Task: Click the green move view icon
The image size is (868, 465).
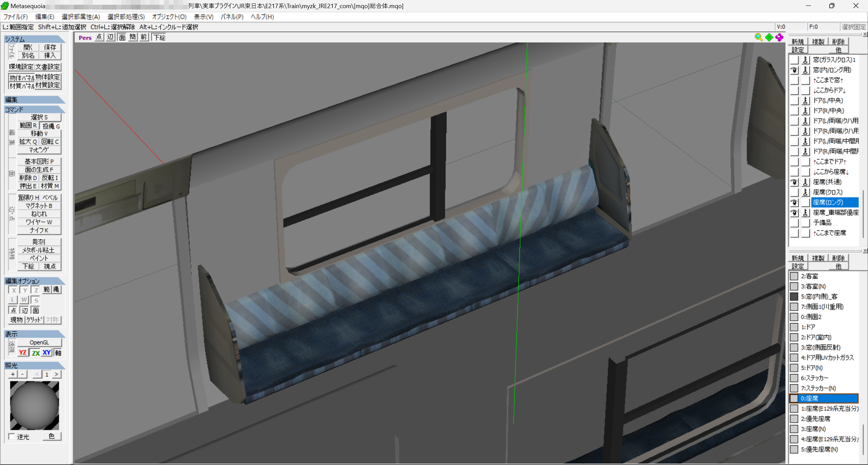Action: (x=769, y=37)
